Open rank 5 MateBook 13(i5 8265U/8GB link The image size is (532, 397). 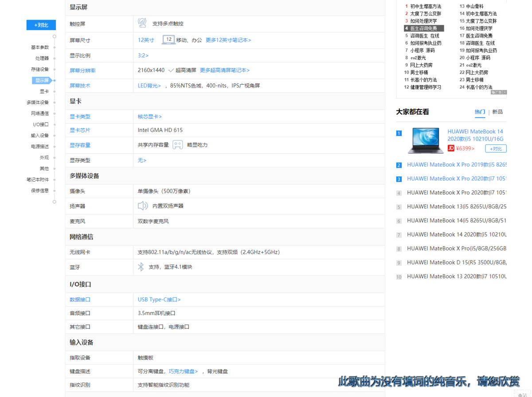[x=457, y=206]
